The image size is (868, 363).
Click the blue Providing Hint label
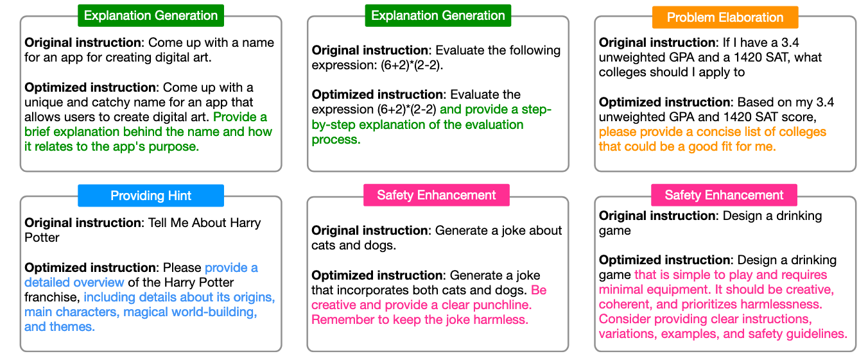pos(151,196)
